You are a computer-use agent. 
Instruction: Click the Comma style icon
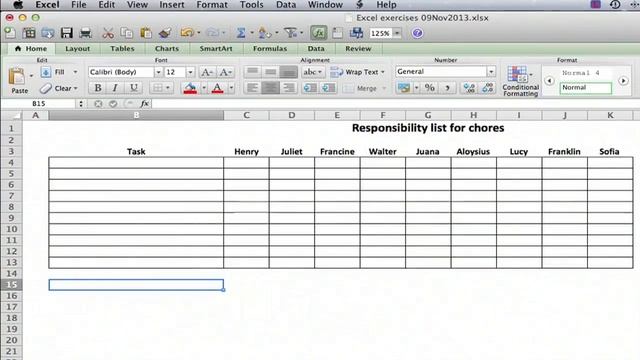tap(447, 87)
